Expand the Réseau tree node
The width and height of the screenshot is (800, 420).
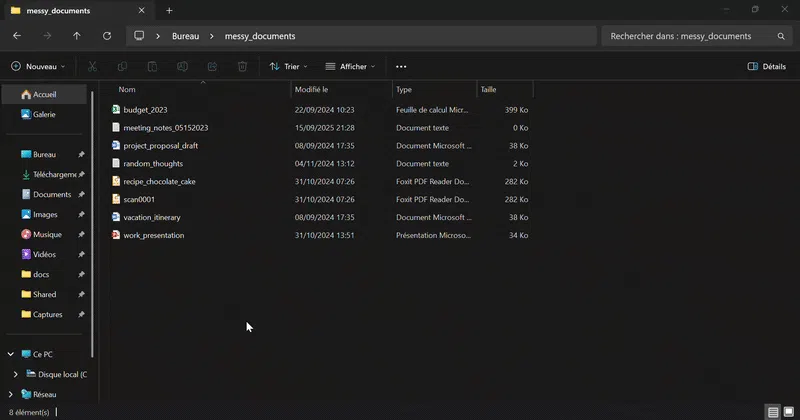click(11, 394)
